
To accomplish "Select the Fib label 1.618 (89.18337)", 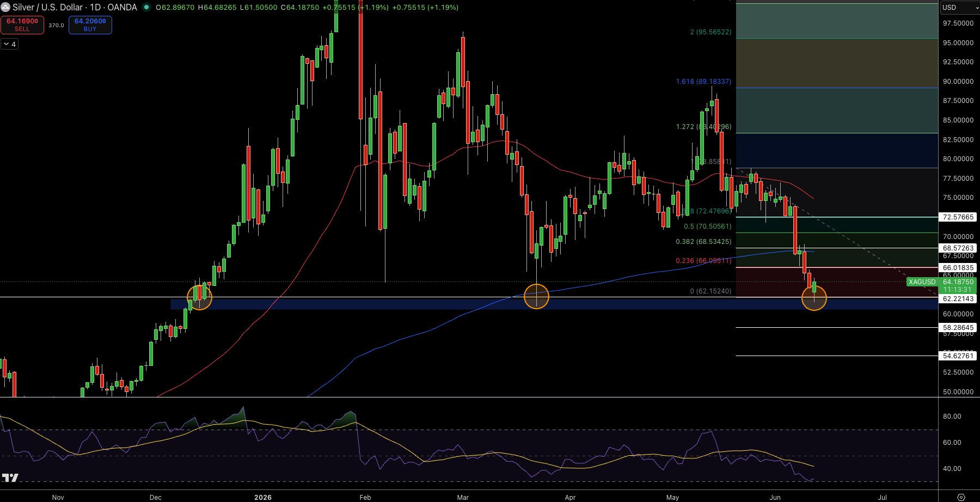I will [703, 82].
